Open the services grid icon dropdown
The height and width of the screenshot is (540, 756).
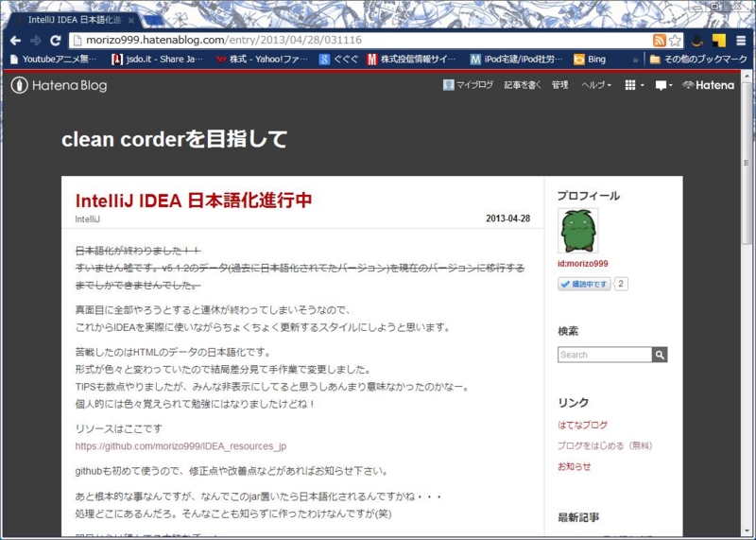(x=634, y=85)
